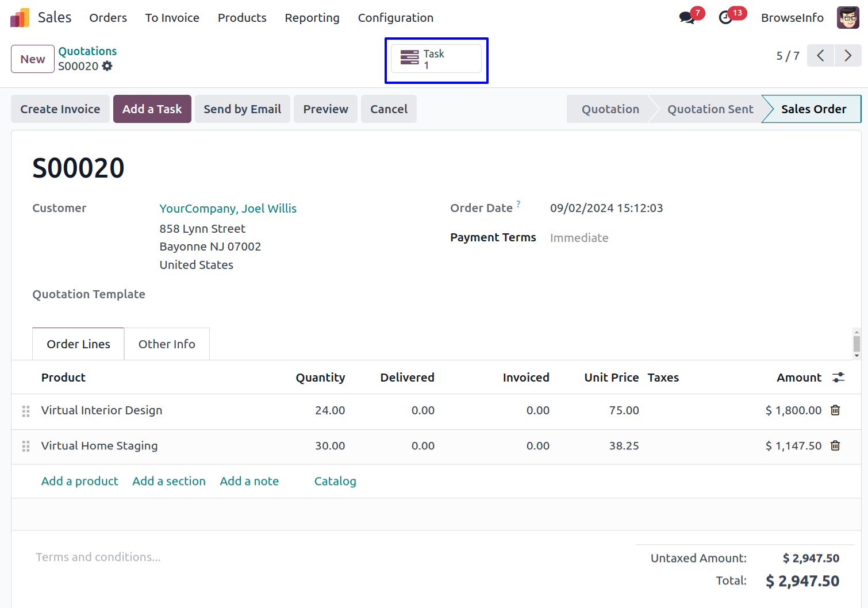Click the Sales app logo icon

click(x=20, y=18)
